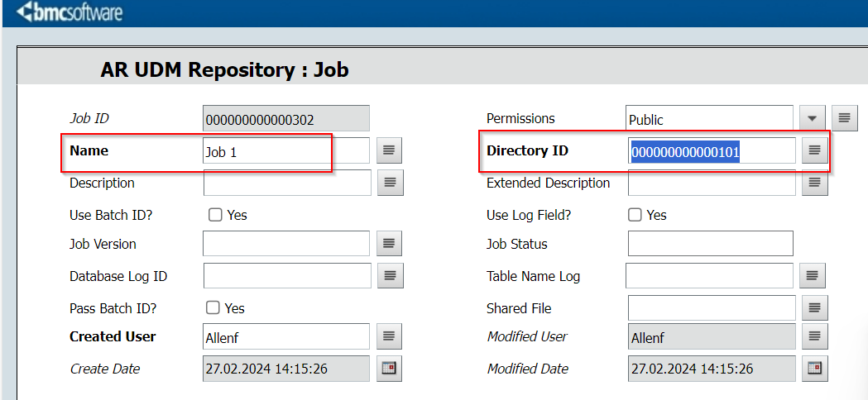Open the expand editor beside the Name field

(389, 150)
